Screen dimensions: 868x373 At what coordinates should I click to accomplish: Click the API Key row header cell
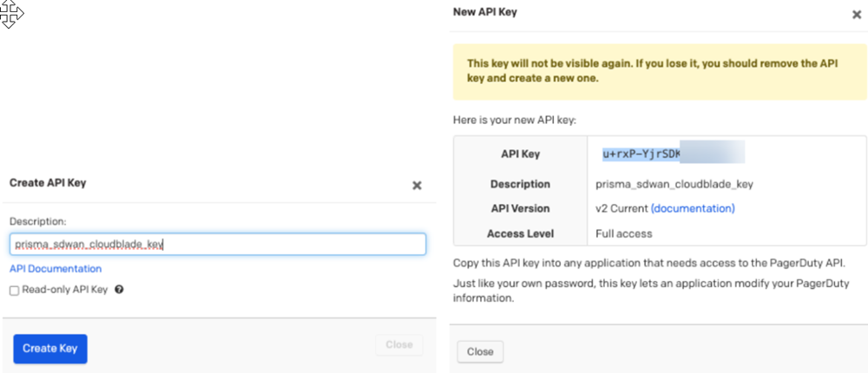pos(520,154)
